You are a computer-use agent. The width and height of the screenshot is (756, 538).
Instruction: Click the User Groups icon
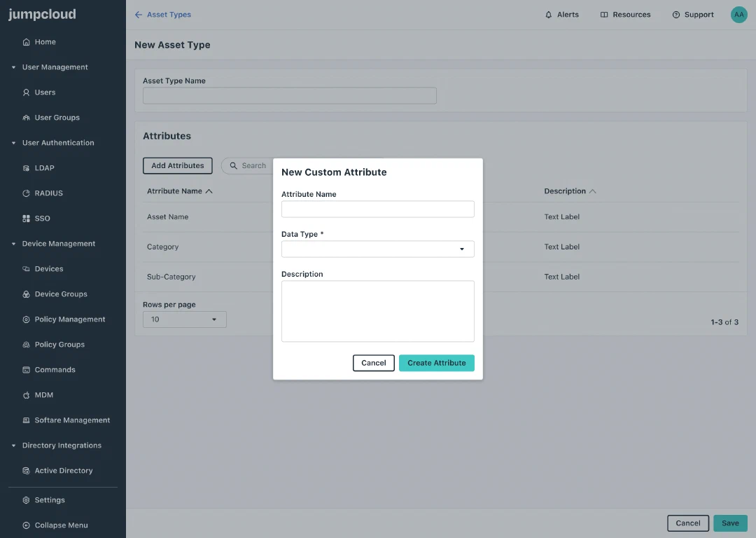coord(26,118)
